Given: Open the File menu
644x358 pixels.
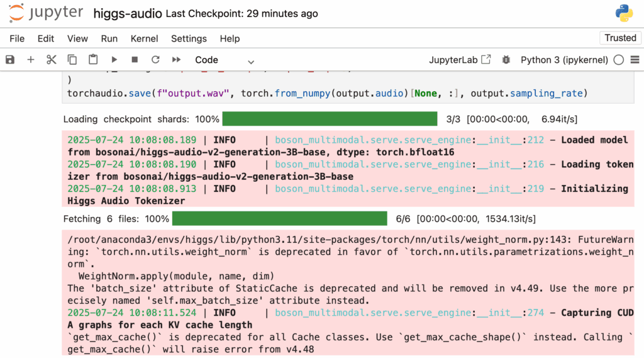Looking at the screenshot, I should click(17, 38).
